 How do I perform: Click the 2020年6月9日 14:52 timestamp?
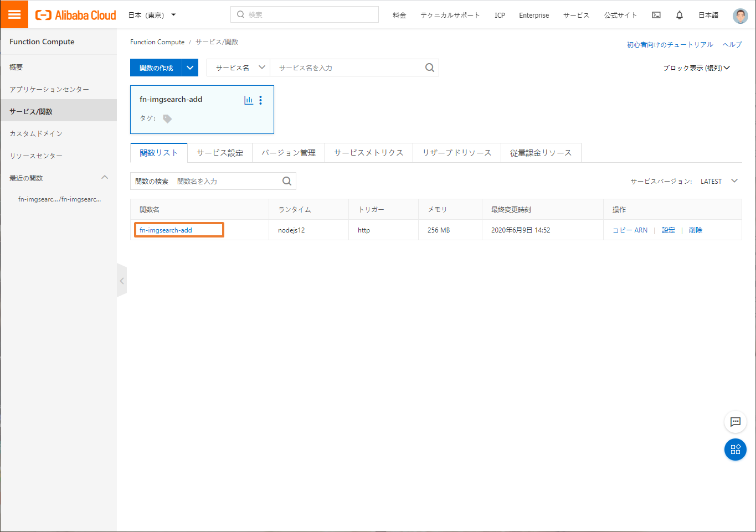point(521,230)
